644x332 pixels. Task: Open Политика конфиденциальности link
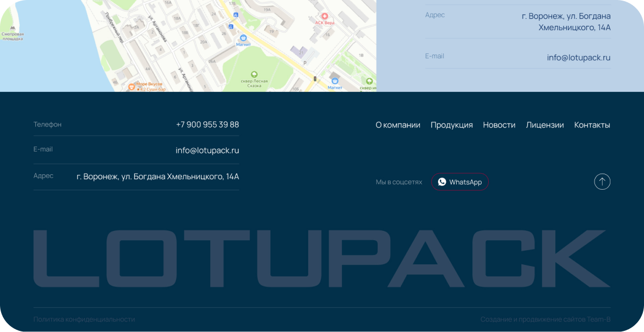[x=84, y=319]
